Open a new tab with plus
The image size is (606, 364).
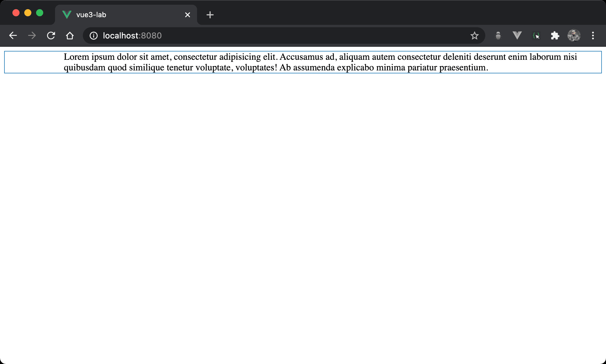pos(210,15)
